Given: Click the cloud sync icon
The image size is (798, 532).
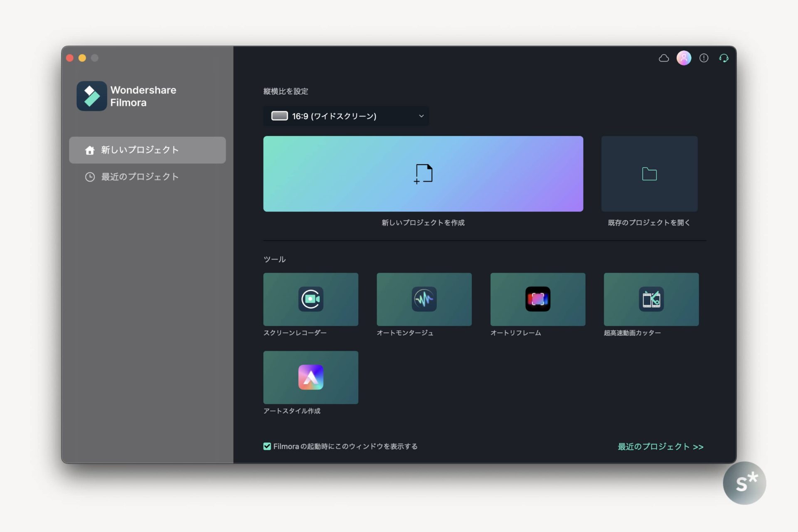Looking at the screenshot, I should point(663,58).
